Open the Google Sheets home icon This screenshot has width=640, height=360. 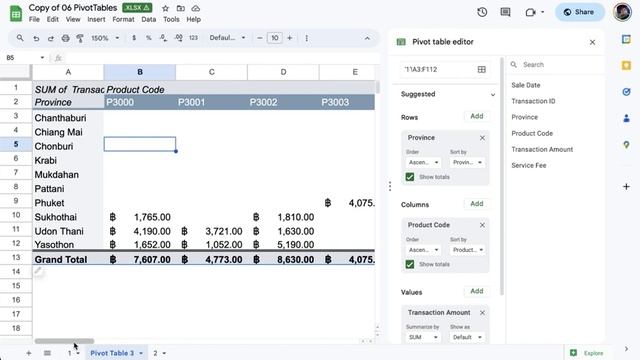click(x=16, y=13)
